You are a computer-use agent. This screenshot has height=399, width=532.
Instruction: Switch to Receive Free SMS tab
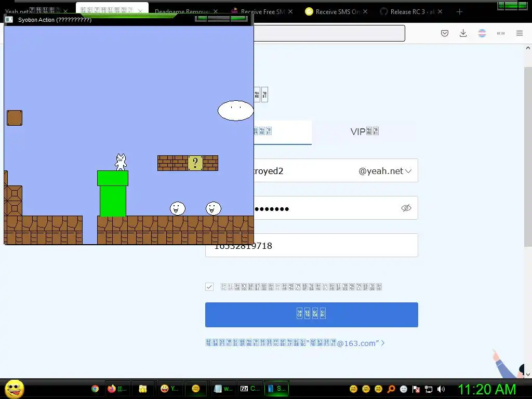tap(262, 12)
